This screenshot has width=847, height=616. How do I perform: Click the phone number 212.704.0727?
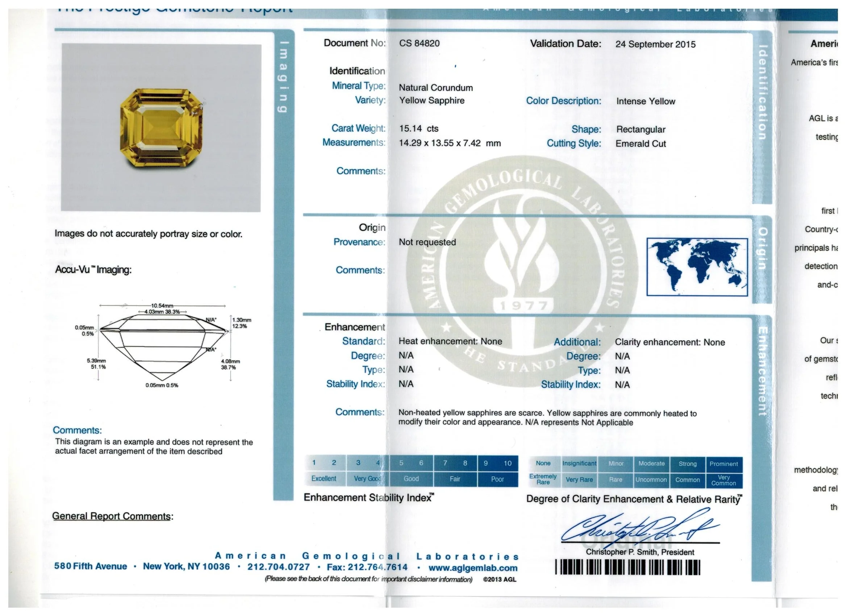(279, 567)
